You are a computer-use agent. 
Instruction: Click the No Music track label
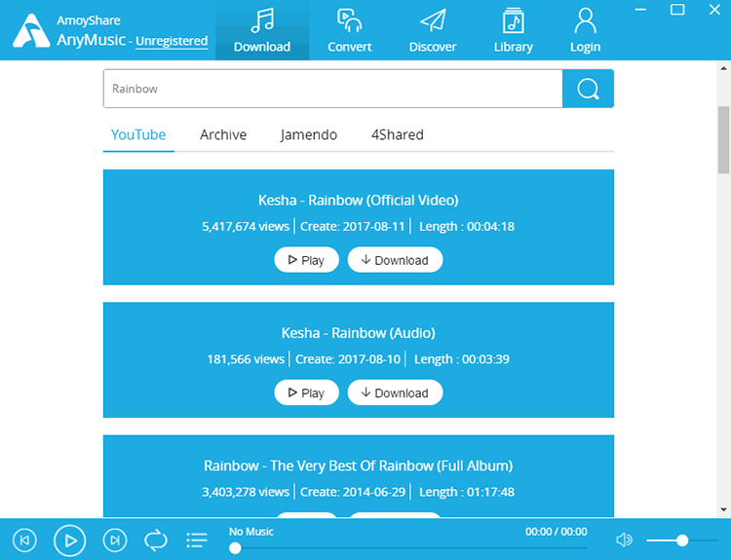(251, 532)
